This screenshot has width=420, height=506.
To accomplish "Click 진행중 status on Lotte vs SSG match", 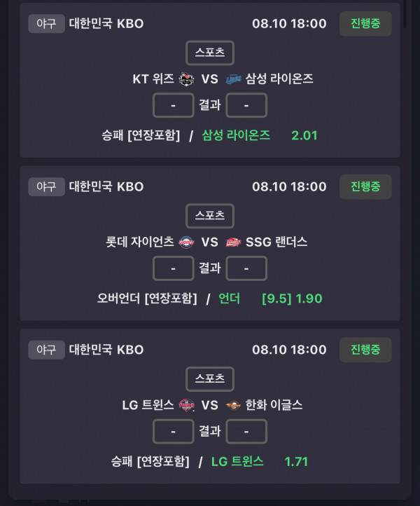I will point(365,186).
